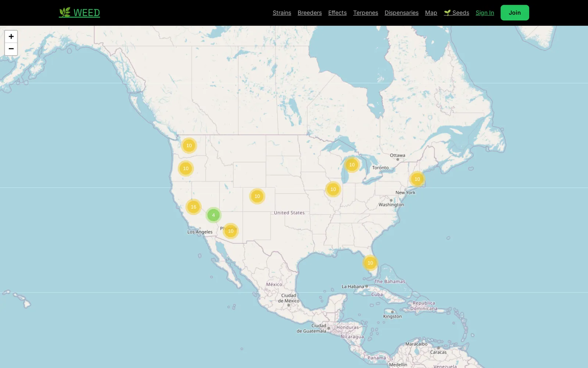Click the "Ciudad de México" label
This screenshot has height=368, width=588.
tap(289, 298)
